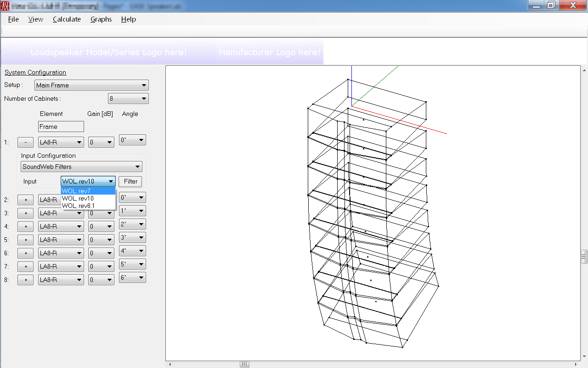Expand cabinet 8 with the plus button
Screen dimensions: 588x368
pos(25,280)
